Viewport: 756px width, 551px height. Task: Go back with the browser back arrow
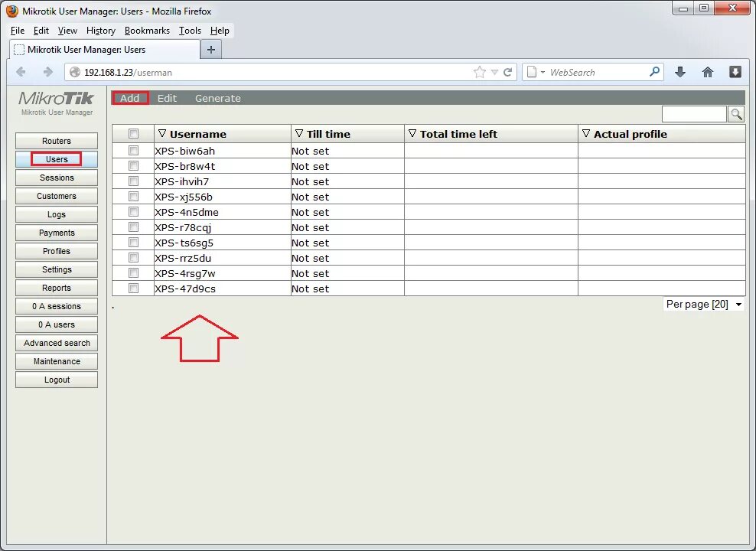coord(21,72)
